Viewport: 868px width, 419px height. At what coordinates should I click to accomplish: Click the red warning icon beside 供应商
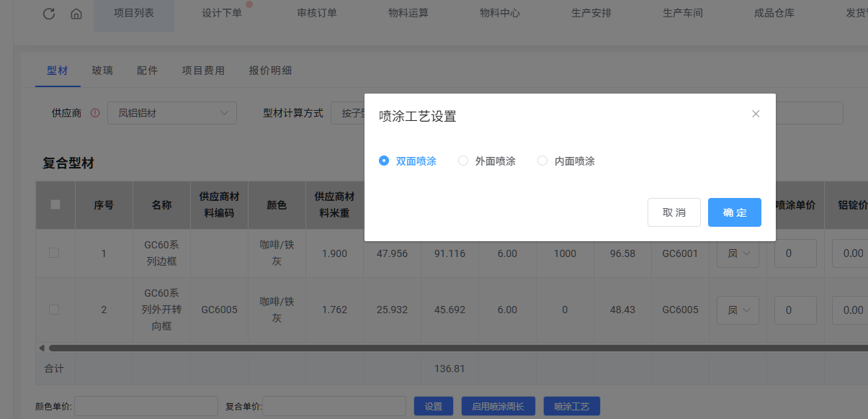click(95, 113)
